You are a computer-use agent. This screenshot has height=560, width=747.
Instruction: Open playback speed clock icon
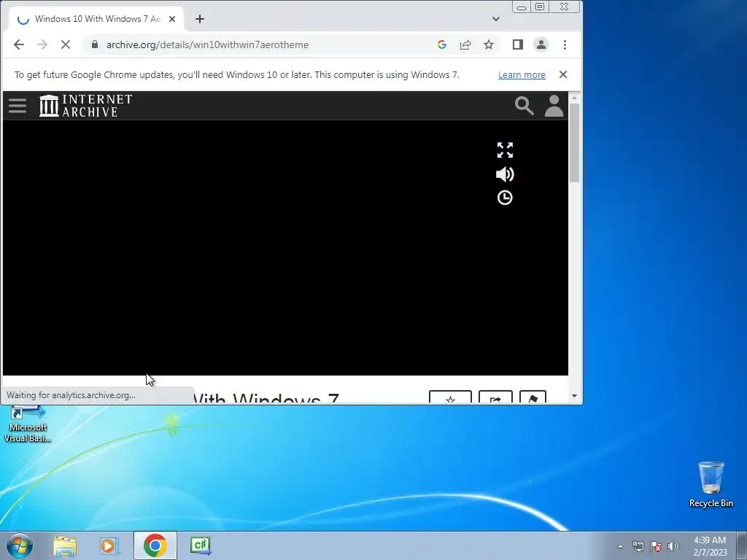coord(505,198)
